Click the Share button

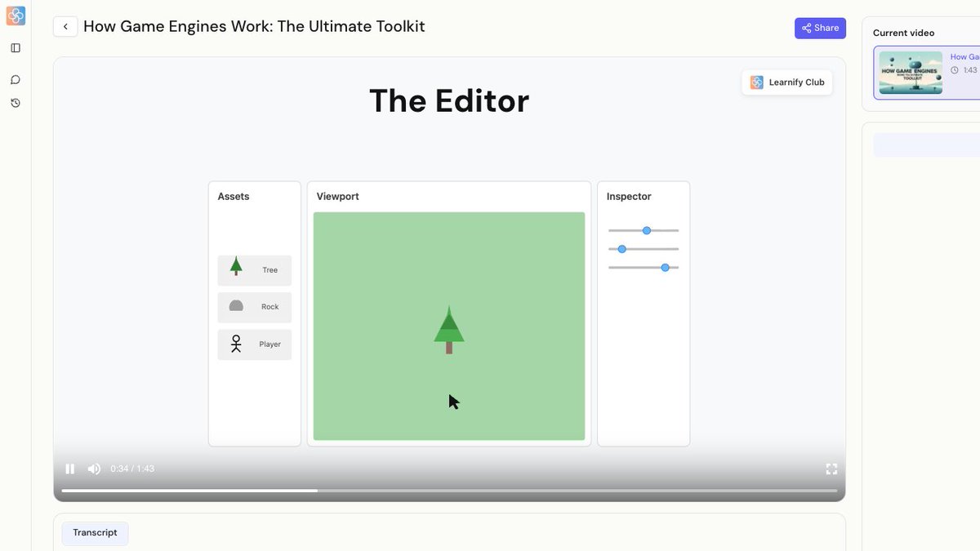pos(820,28)
